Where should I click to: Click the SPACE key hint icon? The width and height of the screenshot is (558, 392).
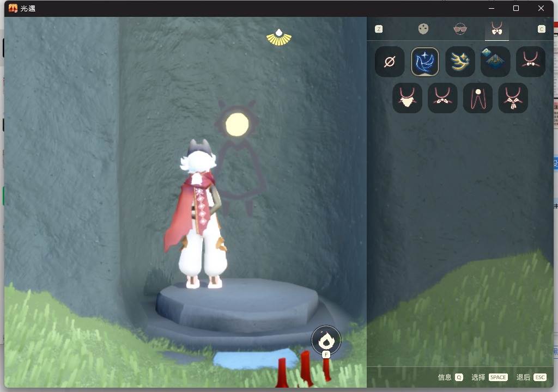498,377
